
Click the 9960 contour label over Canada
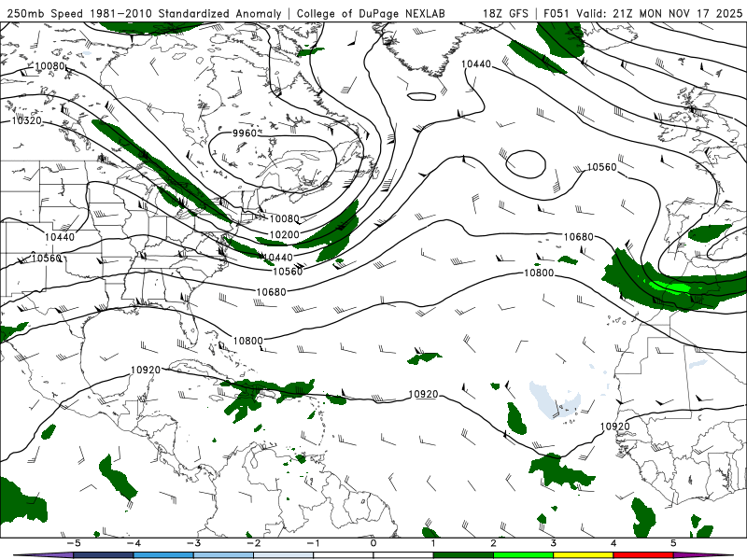point(245,133)
